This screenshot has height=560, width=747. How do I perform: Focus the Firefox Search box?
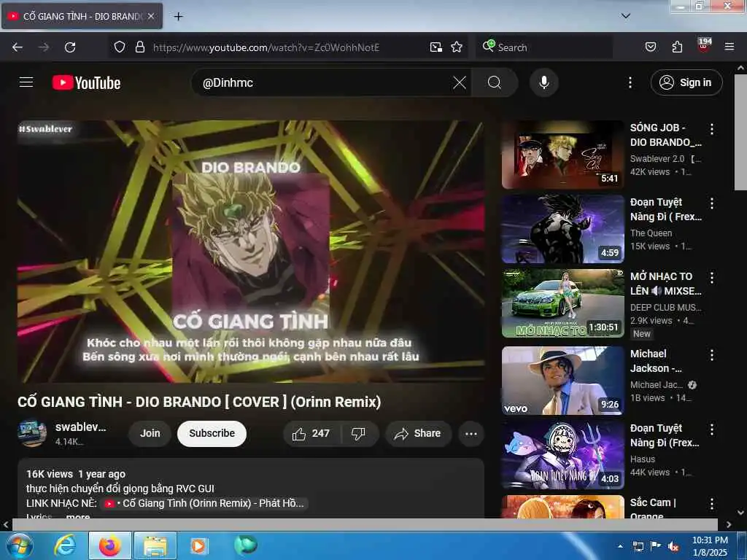tap(546, 47)
